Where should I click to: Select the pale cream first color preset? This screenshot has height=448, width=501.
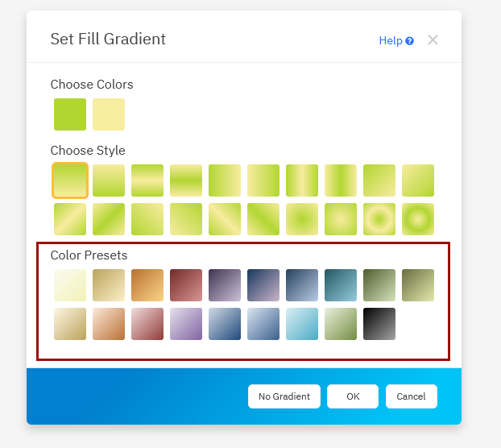click(x=70, y=285)
